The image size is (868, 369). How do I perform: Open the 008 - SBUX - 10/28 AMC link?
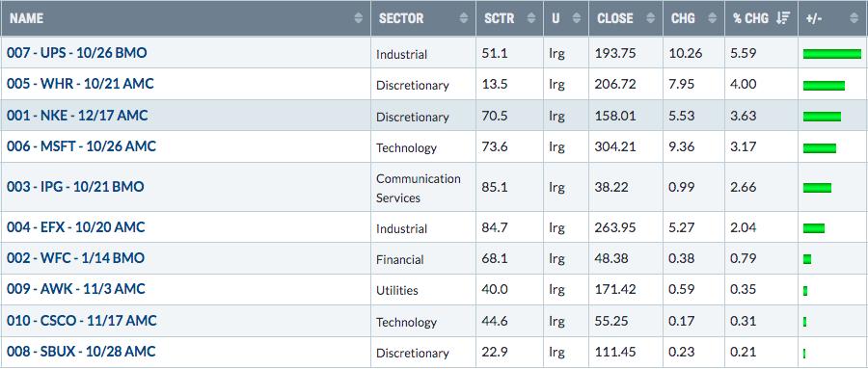point(81,352)
